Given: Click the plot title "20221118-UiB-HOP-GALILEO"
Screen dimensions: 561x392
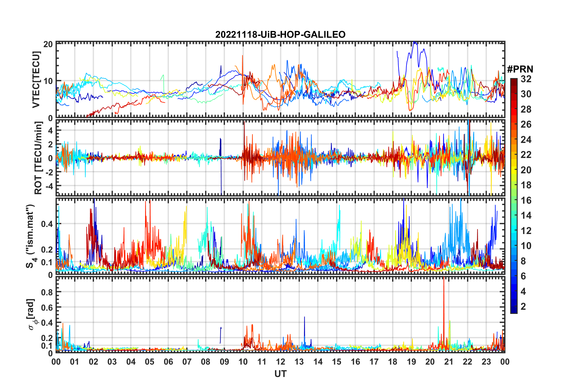Looking at the screenshot, I should [x=280, y=35].
